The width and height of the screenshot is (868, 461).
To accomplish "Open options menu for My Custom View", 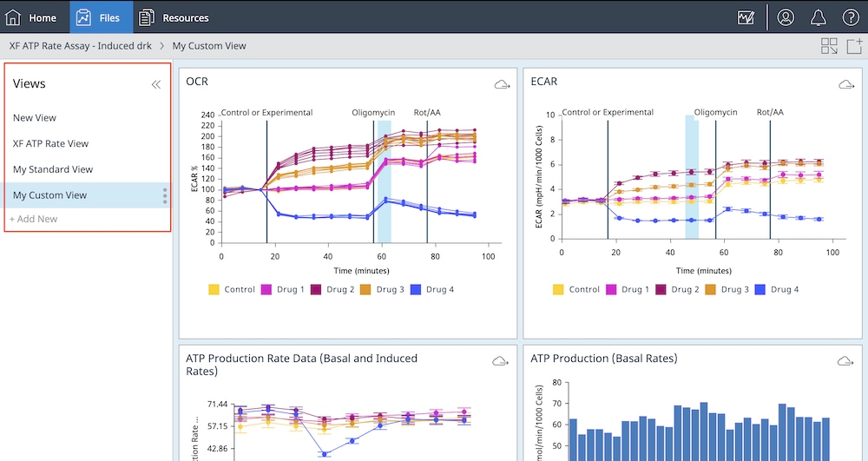I will (165, 196).
